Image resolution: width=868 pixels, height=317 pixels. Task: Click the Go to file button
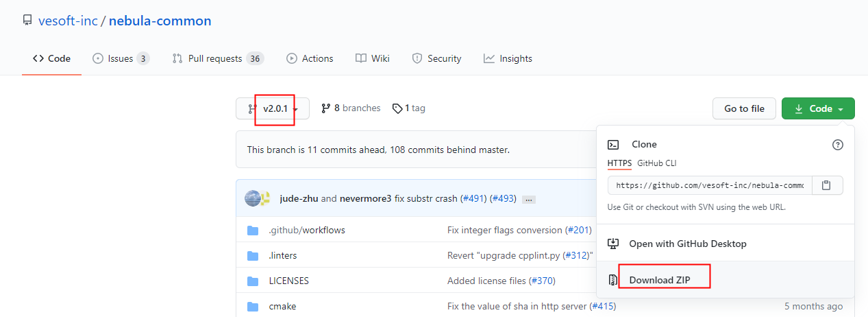click(x=744, y=108)
